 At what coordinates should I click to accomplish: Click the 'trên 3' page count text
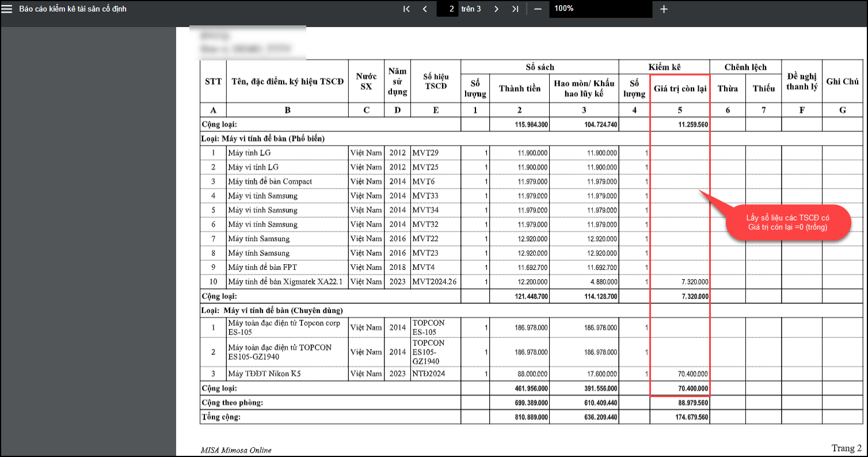471,9
